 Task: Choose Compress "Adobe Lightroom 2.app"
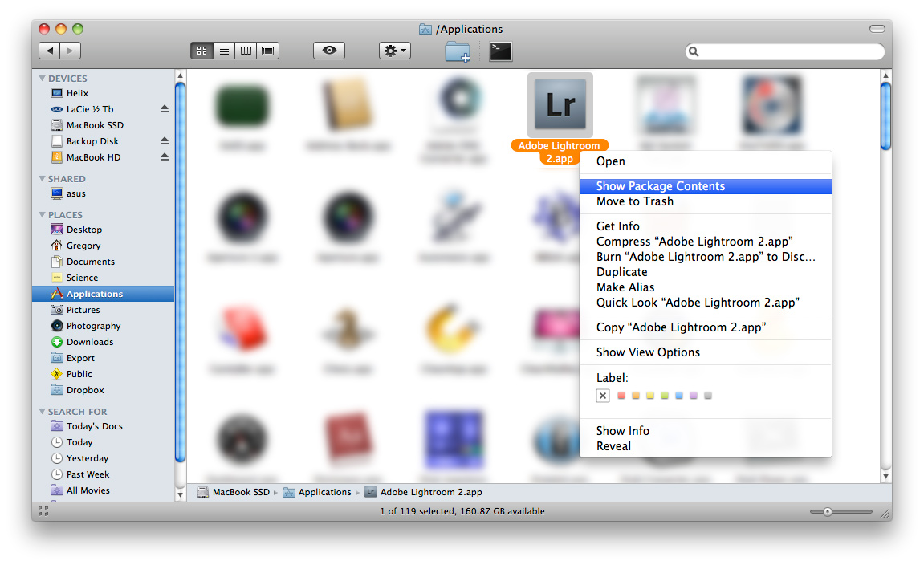tap(706, 242)
